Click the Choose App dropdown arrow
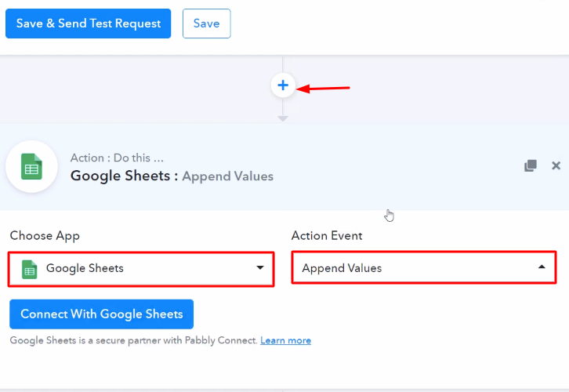This screenshot has width=569, height=392. (260, 268)
